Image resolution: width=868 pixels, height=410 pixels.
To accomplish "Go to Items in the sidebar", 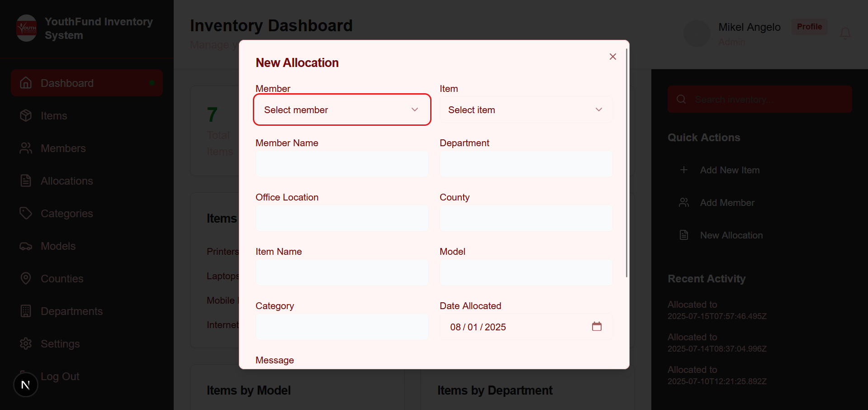I will (87, 116).
